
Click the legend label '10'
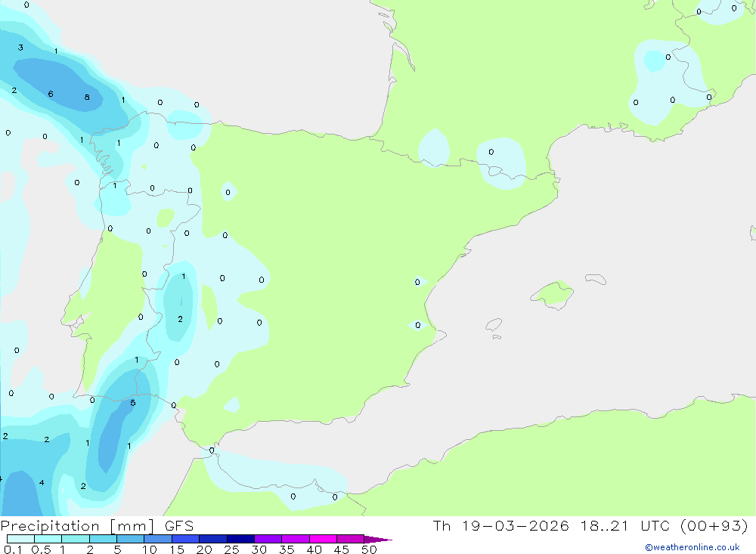click(x=150, y=549)
